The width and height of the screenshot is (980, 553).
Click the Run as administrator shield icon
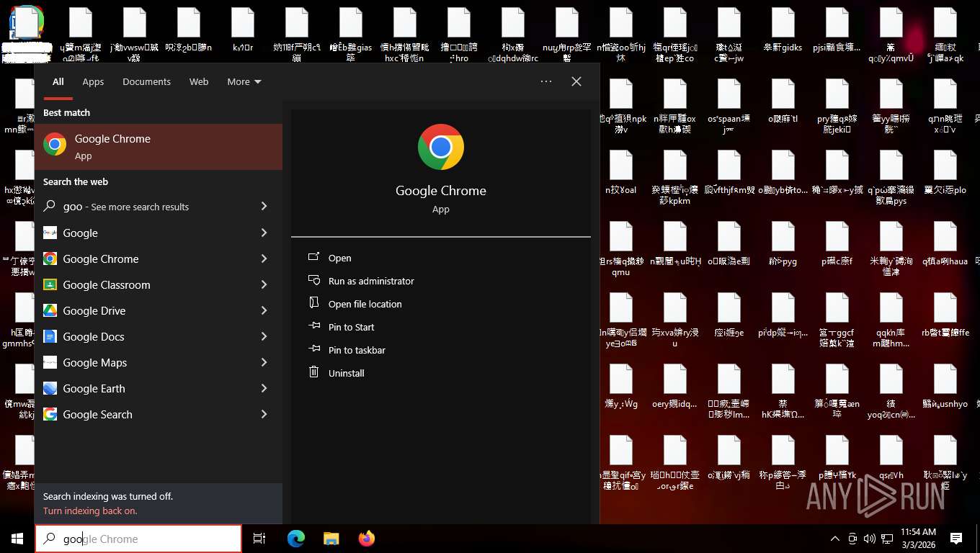point(313,280)
